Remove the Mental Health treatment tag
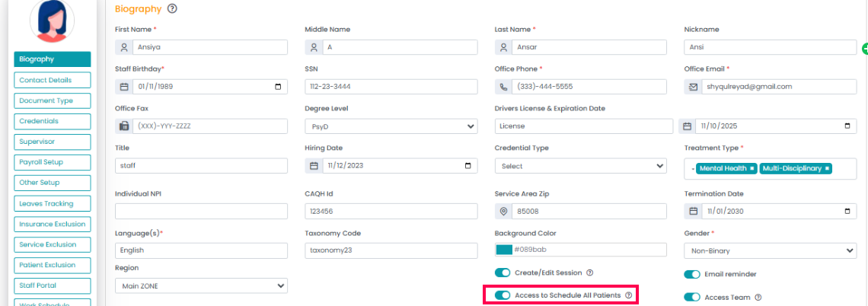Screen dimensions: 868x306 pos(752,168)
